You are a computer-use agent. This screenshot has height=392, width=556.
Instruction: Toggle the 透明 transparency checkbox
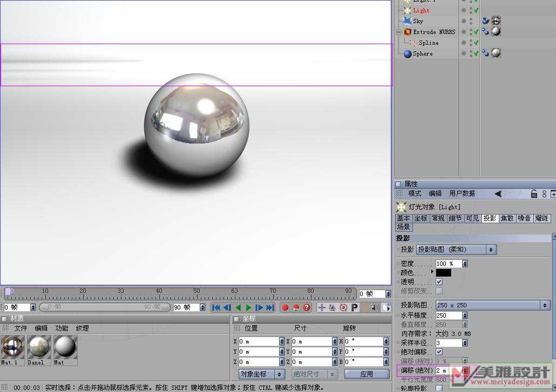click(439, 282)
